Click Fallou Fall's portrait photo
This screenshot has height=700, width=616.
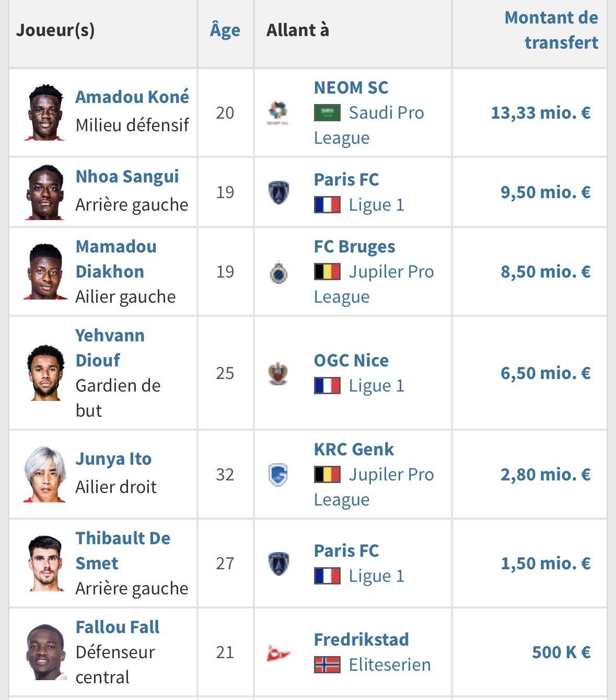point(45,652)
